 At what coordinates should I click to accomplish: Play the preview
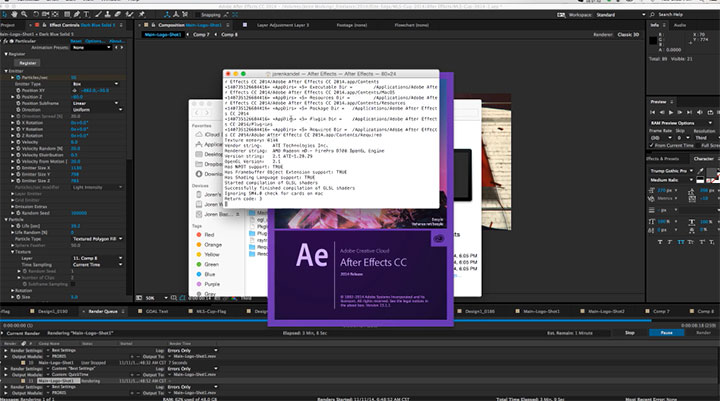[671, 112]
